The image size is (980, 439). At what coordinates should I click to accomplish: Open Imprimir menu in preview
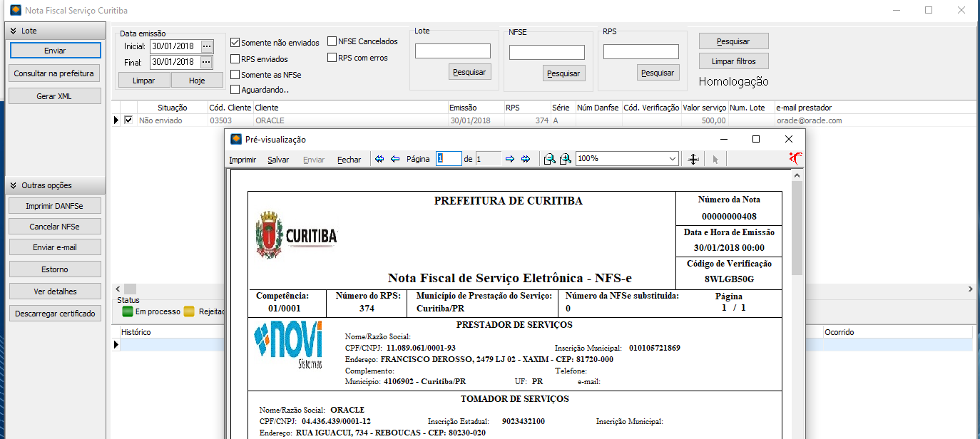click(243, 160)
